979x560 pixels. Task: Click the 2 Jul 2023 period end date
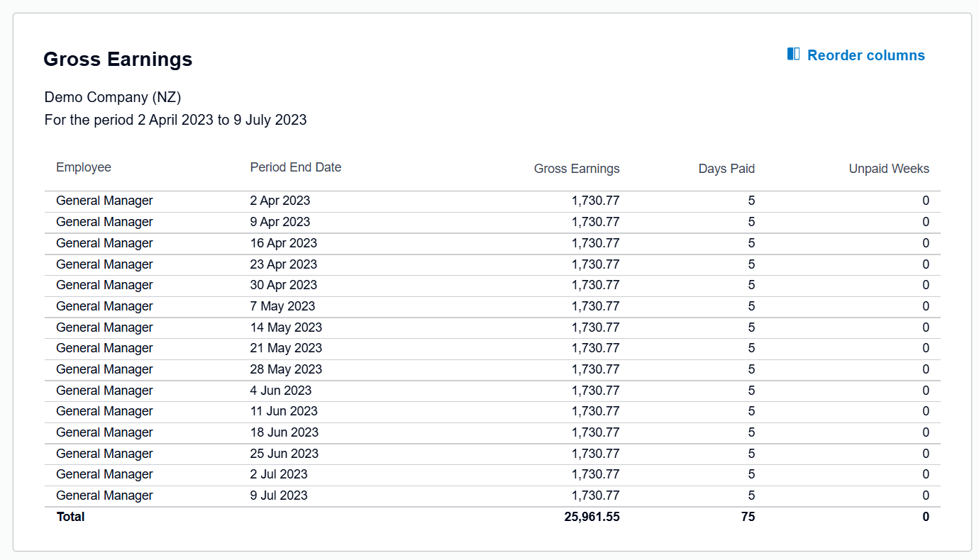pos(279,474)
